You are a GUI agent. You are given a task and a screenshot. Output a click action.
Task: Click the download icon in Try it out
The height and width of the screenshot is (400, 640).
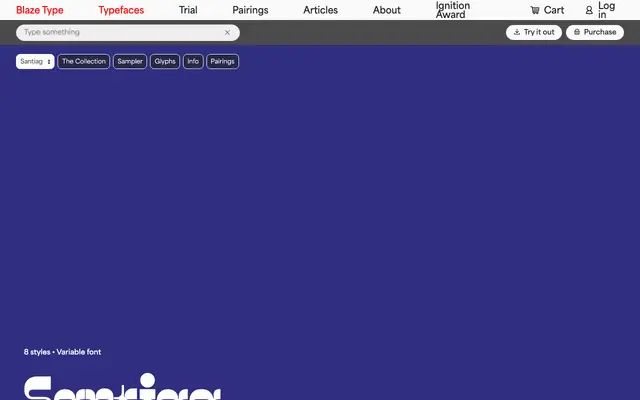[x=517, y=32]
